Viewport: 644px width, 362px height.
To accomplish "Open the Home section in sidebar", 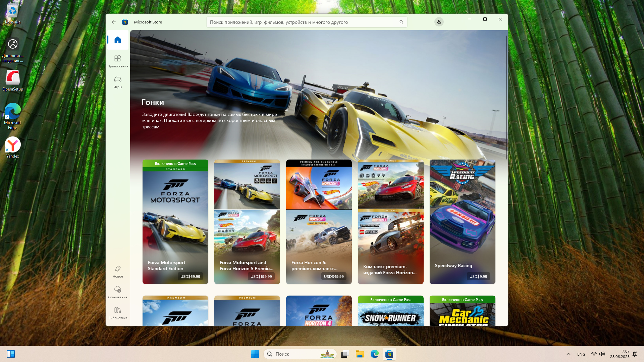I will [x=117, y=40].
